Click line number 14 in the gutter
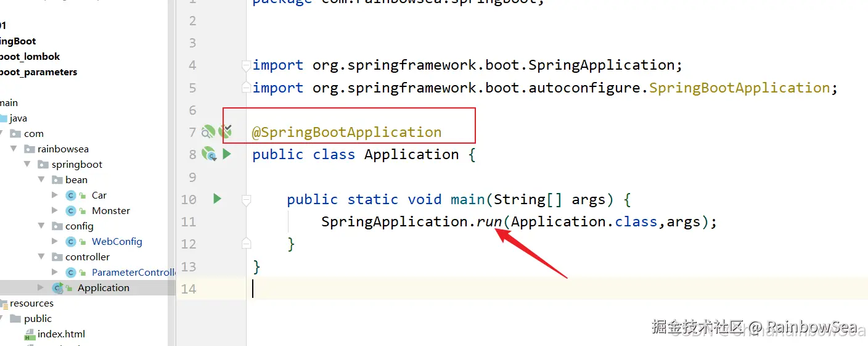 tap(189, 289)
